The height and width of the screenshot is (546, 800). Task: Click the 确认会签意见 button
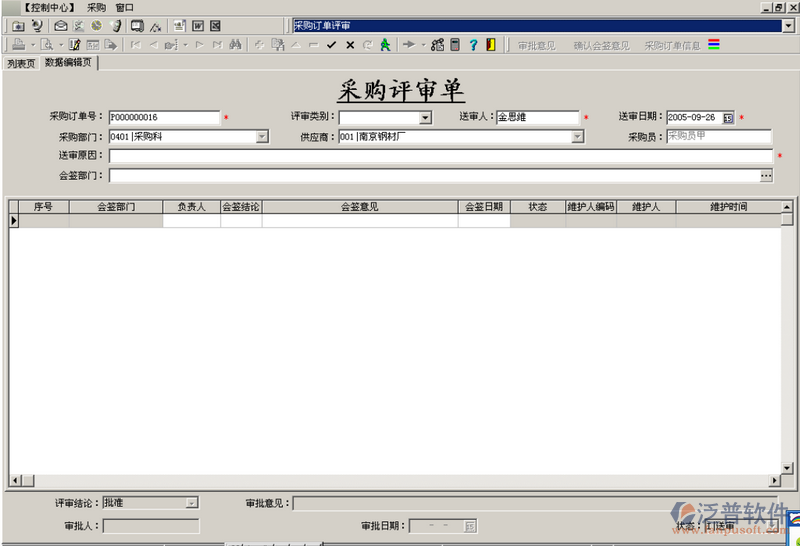point(601,45)
